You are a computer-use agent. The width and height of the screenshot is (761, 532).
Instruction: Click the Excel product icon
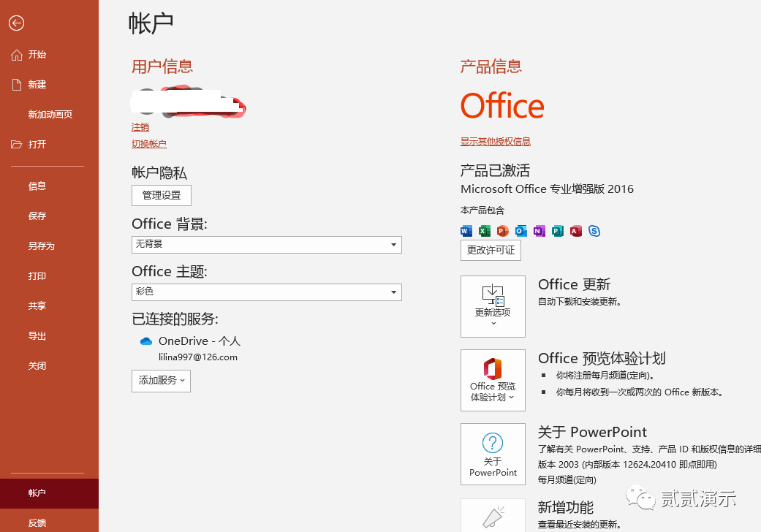point(485,231)
